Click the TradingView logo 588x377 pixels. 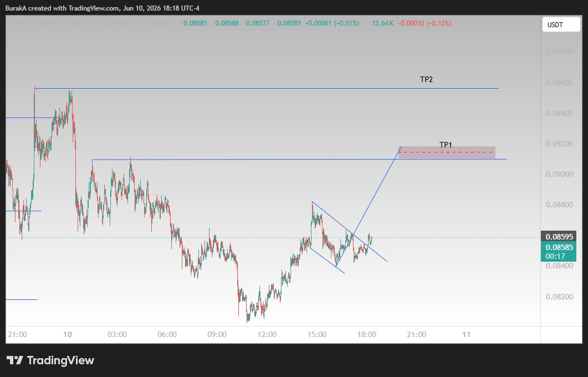pyautogui.click(x=50, y=360)
